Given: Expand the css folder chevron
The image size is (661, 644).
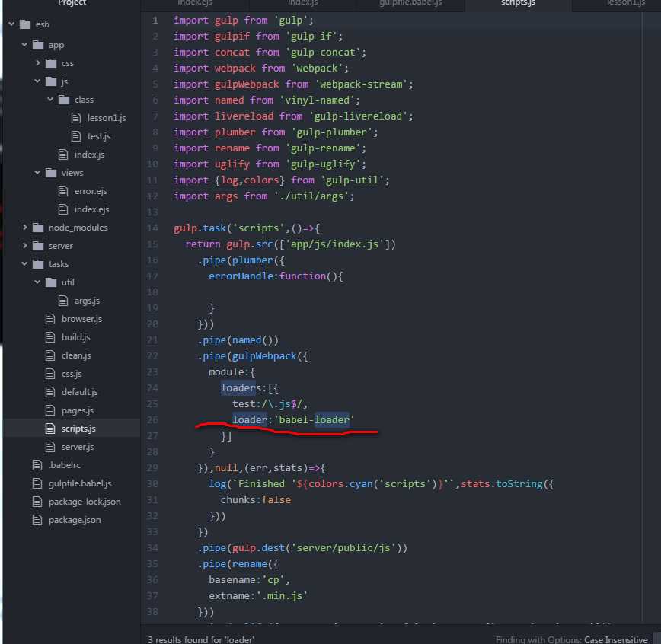Looking at the screenshot, I should click(x=37, y=62).
